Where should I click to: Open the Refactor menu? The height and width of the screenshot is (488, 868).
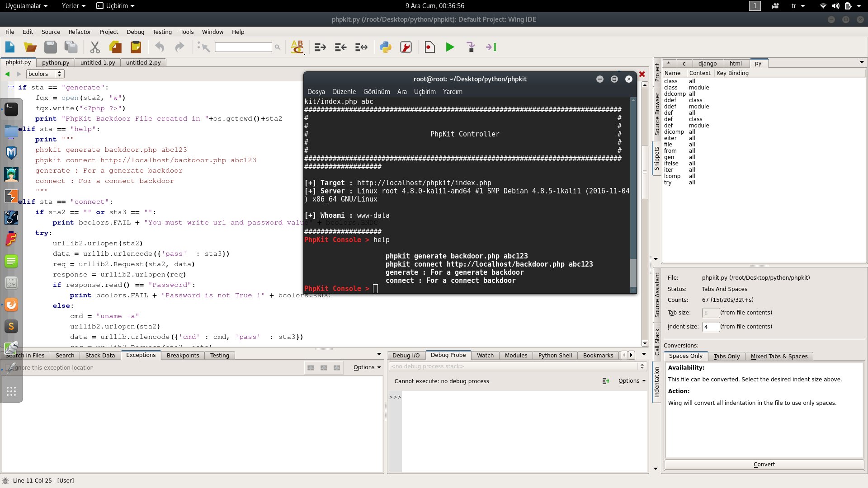pos(80,32)
